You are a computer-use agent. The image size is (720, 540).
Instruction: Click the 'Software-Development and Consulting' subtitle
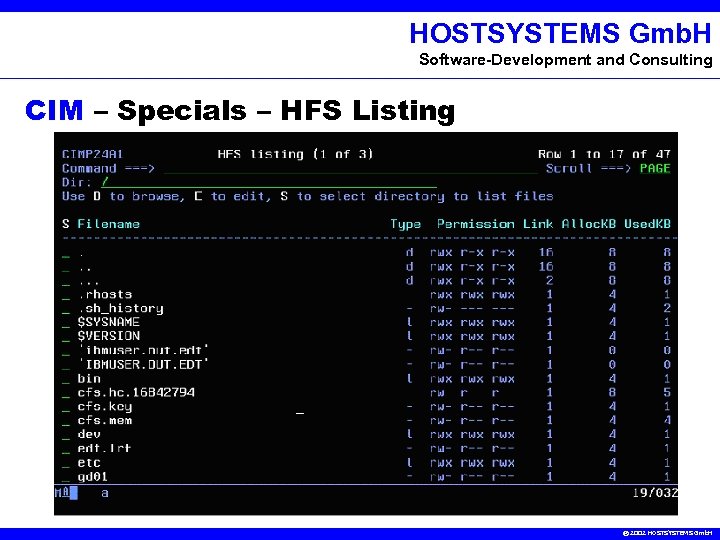click(x=566, y=60)
